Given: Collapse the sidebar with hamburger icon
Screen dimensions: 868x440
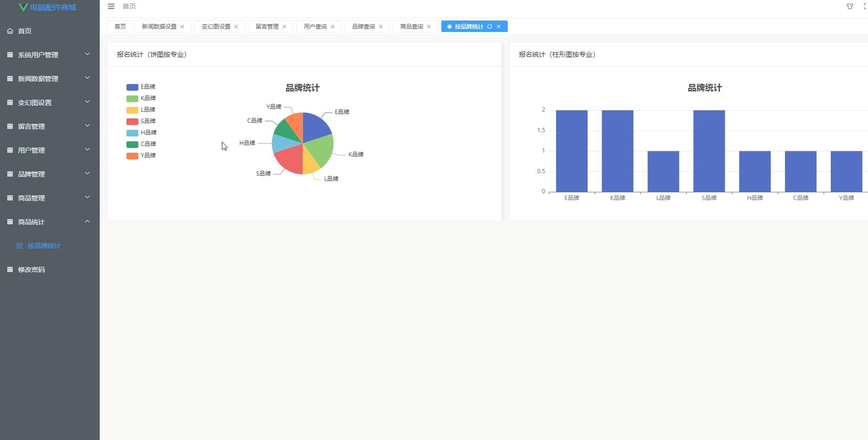Looking at the screenshot, I should (x=111, y=6).
